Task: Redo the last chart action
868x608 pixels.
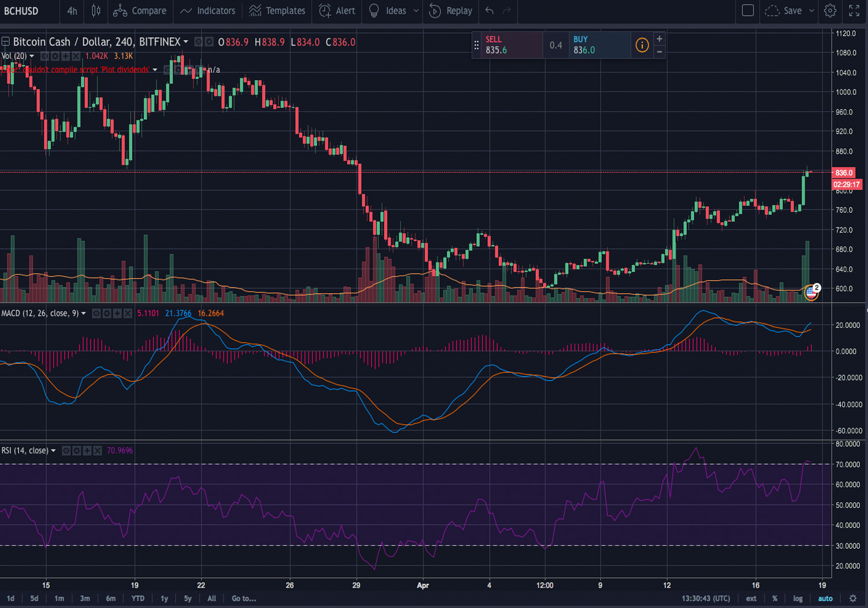Action: coord(507,10)
